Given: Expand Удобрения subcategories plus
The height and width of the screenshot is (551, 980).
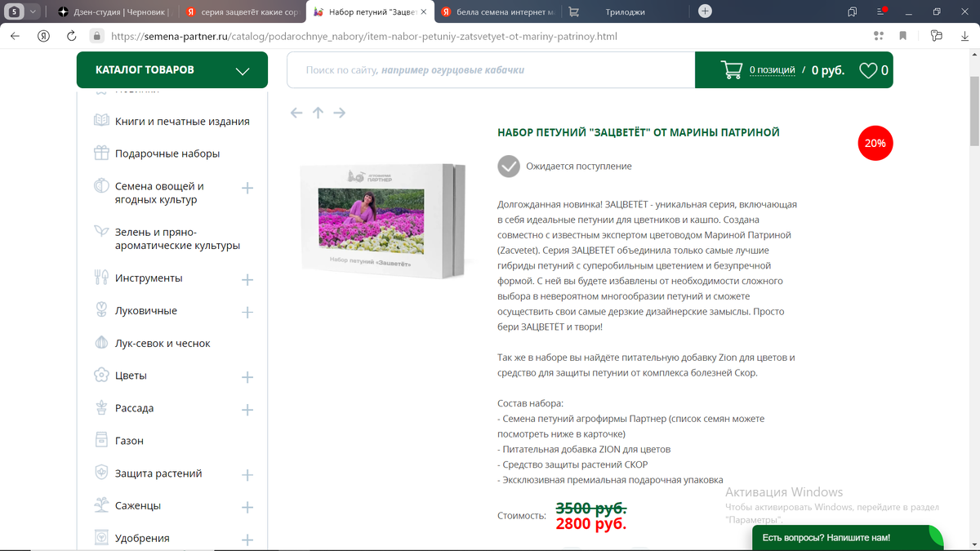Looking at the screenshot, I should 247,540.
